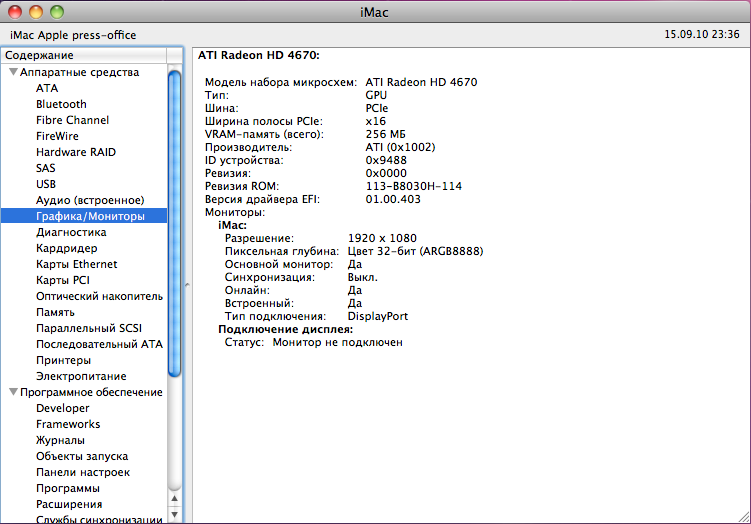Close the iMac window

coord(15,12)
